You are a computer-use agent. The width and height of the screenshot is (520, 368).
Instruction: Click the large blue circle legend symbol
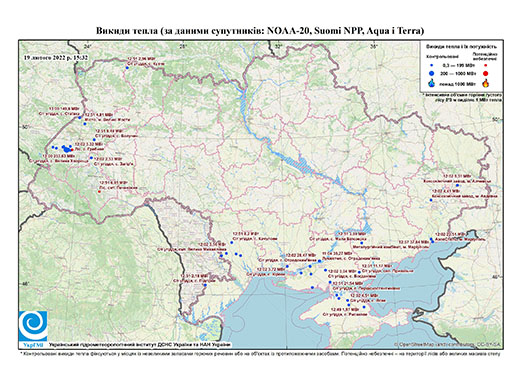coord(431,73)
